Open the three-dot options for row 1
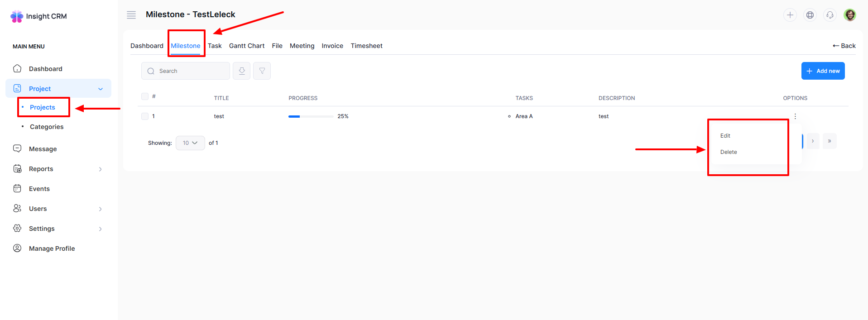The image size is (868, 320). coord(795,116)
